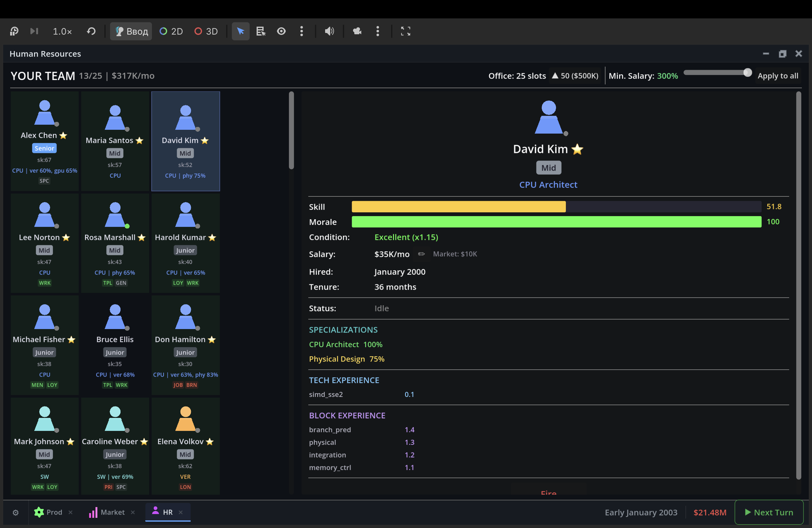Click the movie camera icon
The height and width of the screenshot is (528, 812).
[357, 31]
